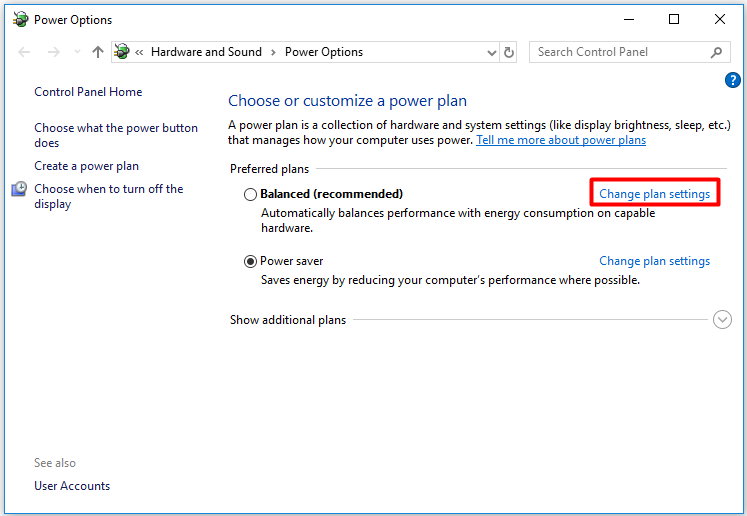747x516 pixels.
Task: Go up one level with the up arrow
Action: (98, 52)
